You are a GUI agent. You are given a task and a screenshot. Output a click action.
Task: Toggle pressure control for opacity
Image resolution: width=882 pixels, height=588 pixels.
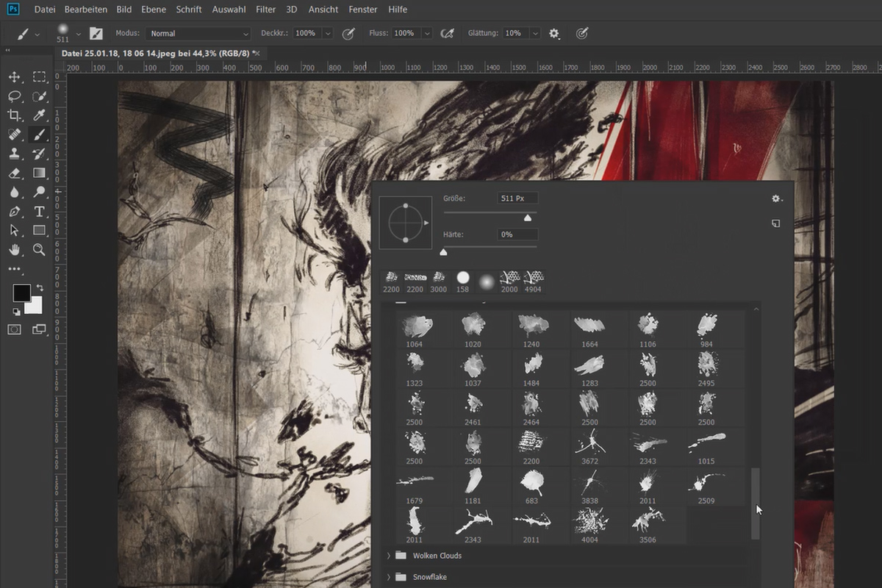(349, 33)
